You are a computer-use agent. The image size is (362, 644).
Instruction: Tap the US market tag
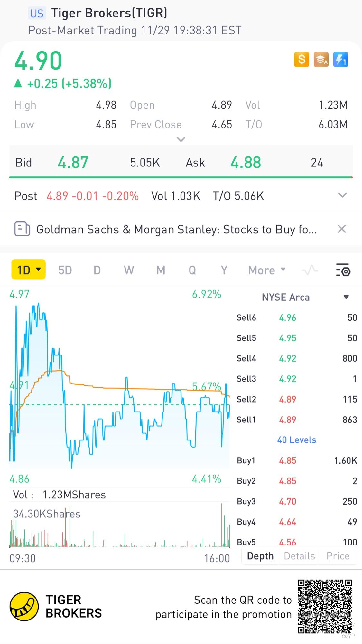(36, 13)
